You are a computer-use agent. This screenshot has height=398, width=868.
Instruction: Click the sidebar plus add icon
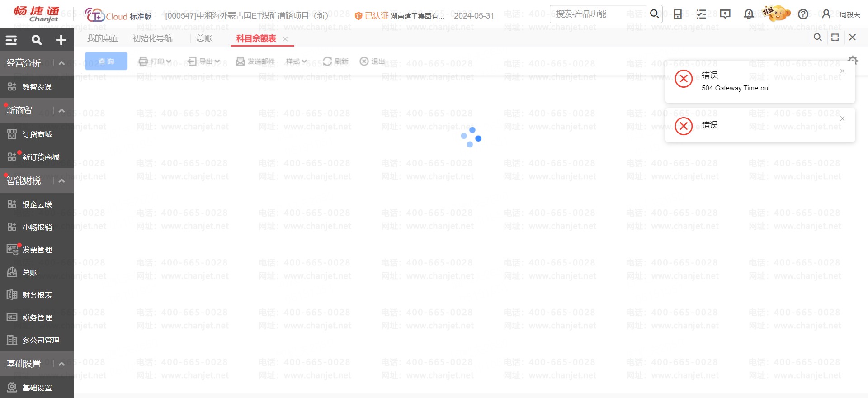[x=61, y=40]
